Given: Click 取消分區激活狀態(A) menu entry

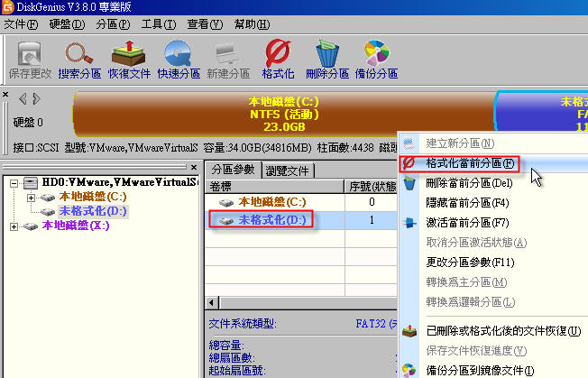Looking at the screenshot, I should click(492, 243).
